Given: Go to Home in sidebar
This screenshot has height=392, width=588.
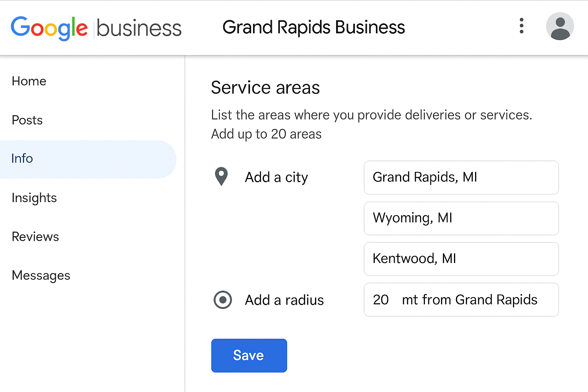Looking at the screenshot, I should coord(29,81).
